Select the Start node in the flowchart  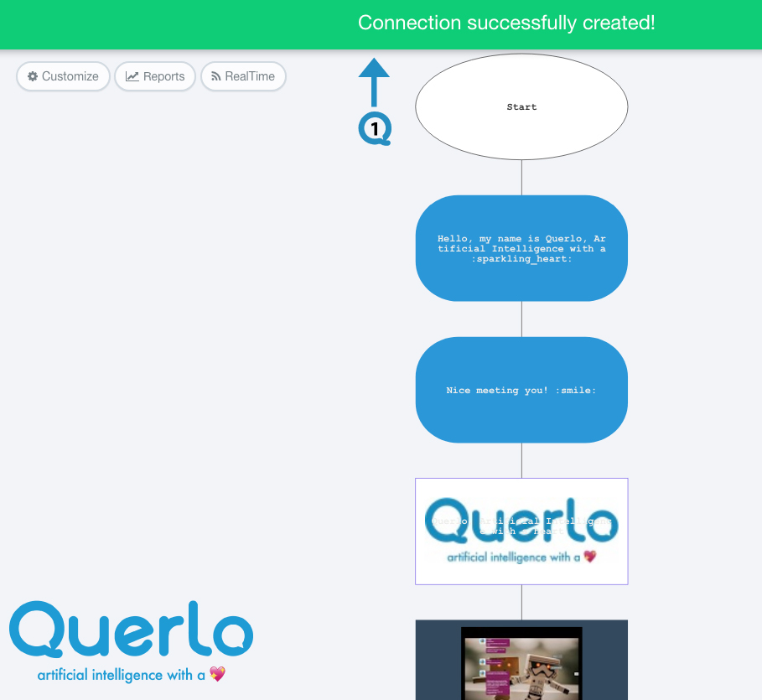521,106
